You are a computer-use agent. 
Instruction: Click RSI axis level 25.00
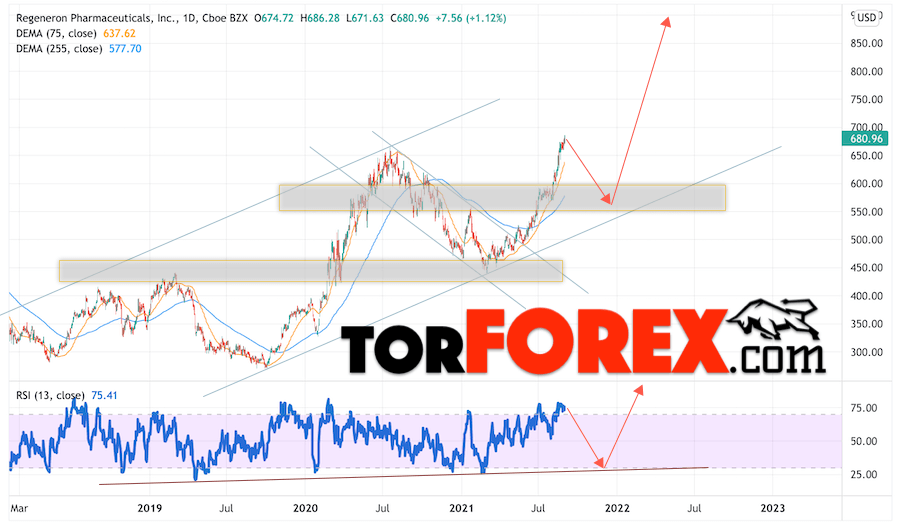click(864, 474)
